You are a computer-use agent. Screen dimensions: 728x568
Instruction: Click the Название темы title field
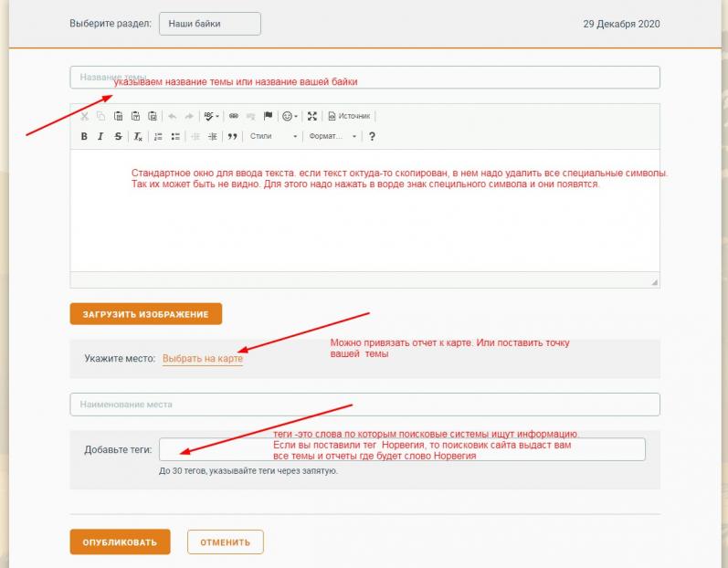[365, 78]
